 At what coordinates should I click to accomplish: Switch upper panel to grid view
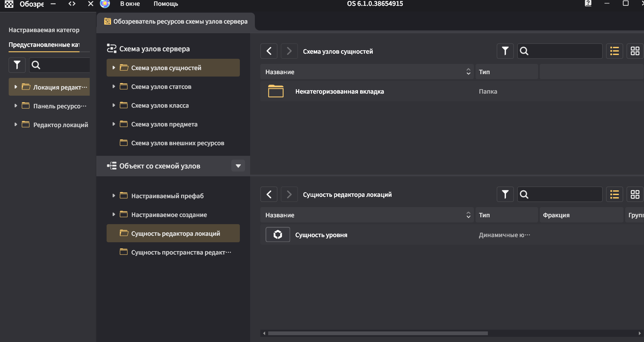(x=635, y=51)
